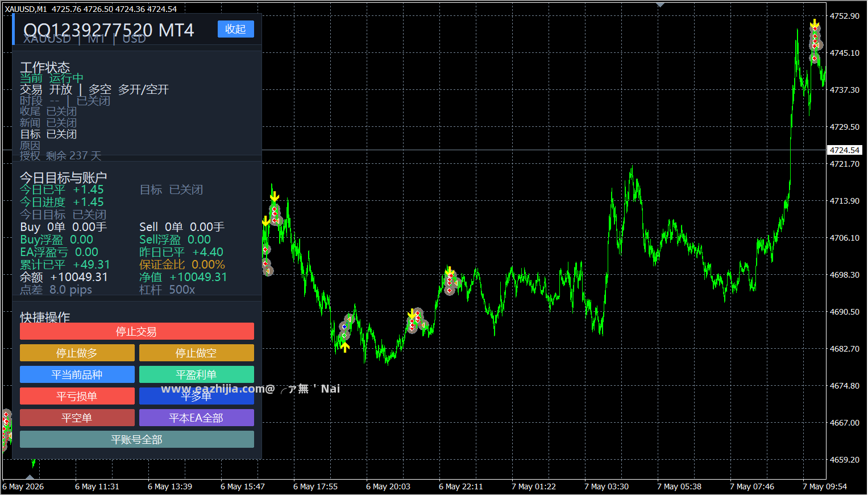Viewport: 868px width, 495px height.
Task: Click the 停止做空 button
Action: (197, 353)
